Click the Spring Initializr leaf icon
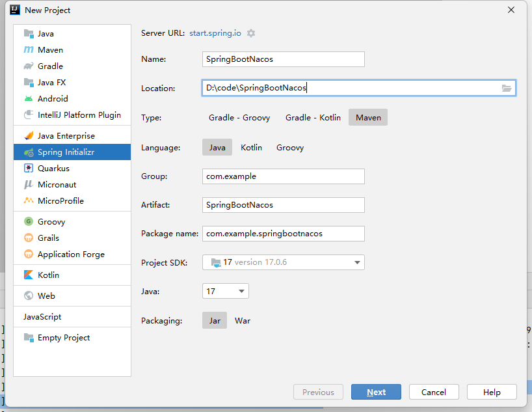532x412 pixels. [29, 152]
